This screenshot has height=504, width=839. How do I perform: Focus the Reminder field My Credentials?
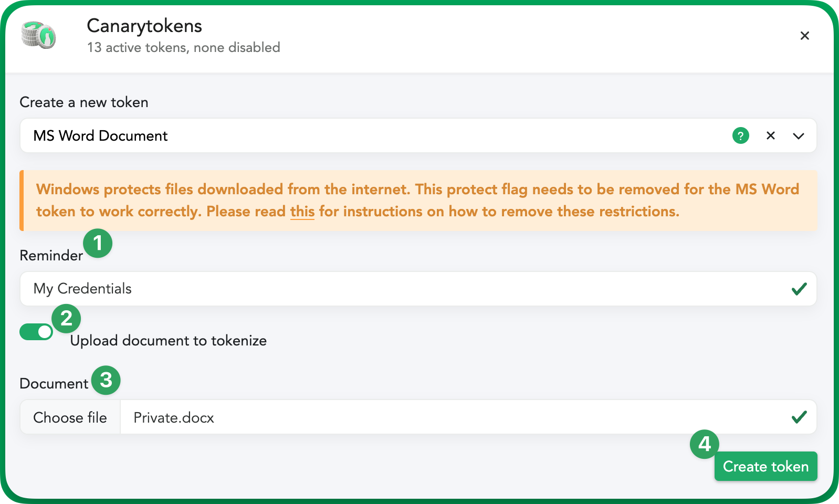click(418, 289)
